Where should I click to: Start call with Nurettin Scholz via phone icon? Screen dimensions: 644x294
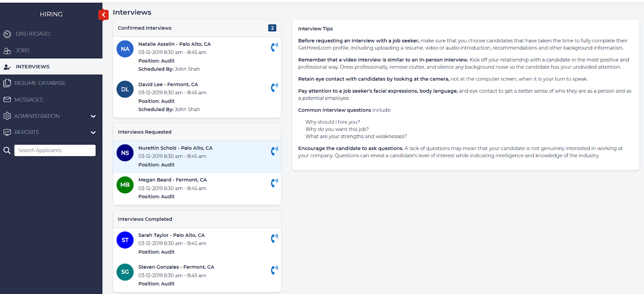coord(274,151)
